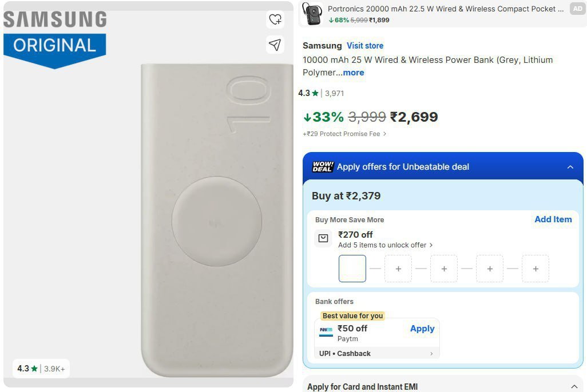Viewport: 587px width, 392px height.
Task: Click the Paytm logo in bank offers
Action: (326, 330)
